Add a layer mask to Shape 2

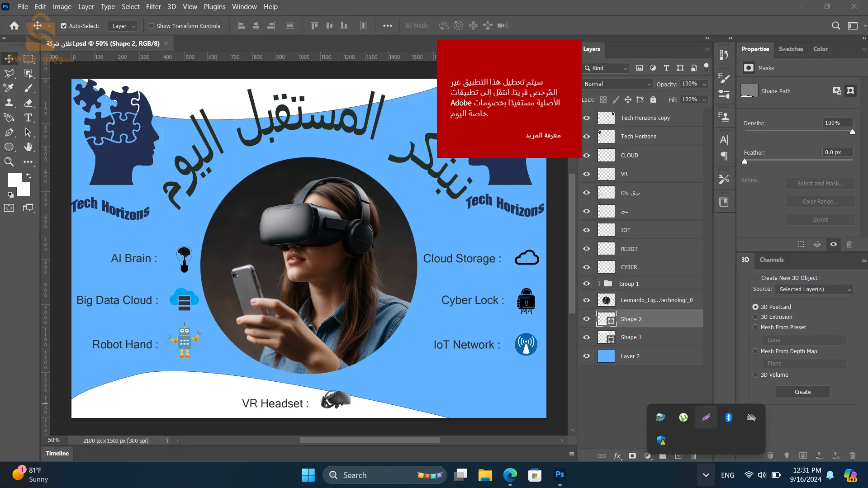(x=632, y=456)
